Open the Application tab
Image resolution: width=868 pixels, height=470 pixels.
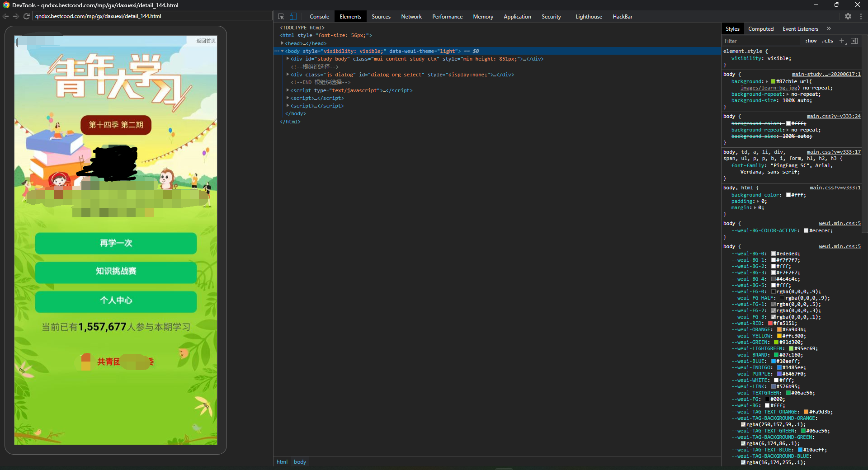[517, 17]
